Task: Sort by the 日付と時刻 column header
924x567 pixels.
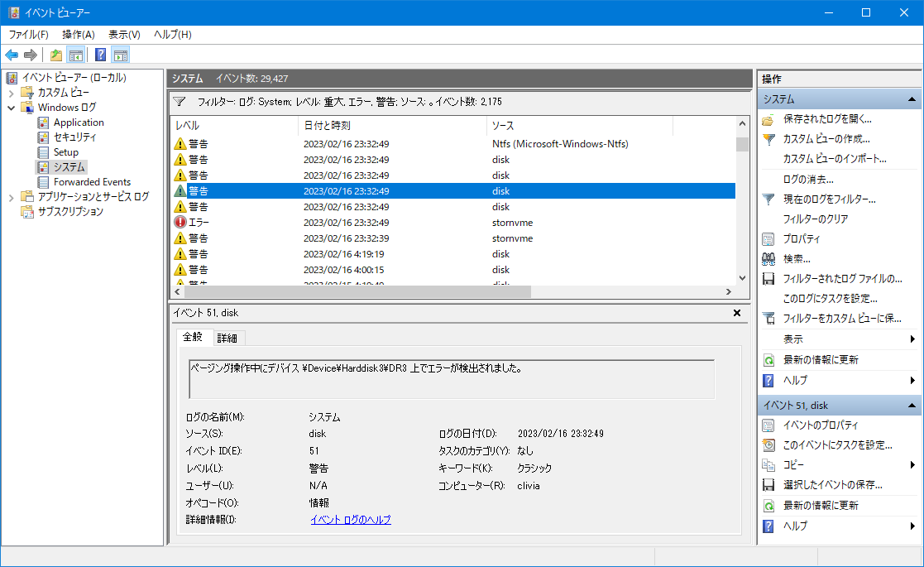Action: [393, 126]
